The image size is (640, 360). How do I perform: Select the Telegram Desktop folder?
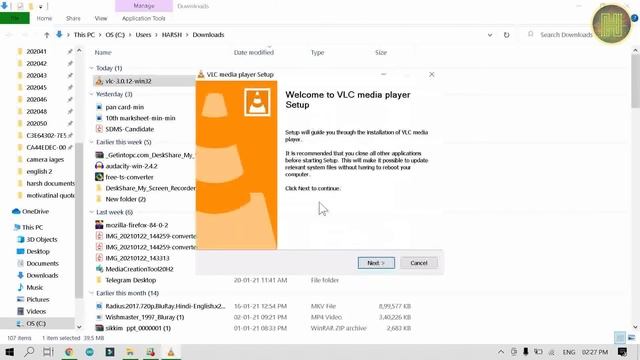pyautogui.click(x=130, y=280)
